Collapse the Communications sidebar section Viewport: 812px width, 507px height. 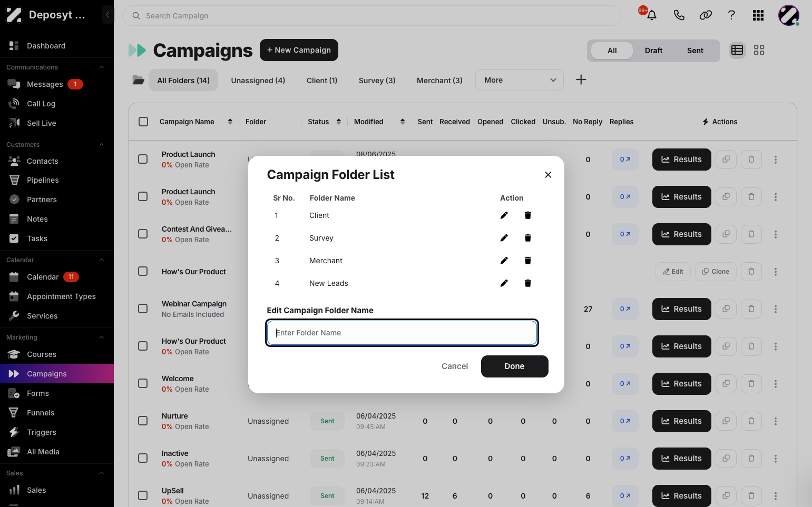click(102, 67)
